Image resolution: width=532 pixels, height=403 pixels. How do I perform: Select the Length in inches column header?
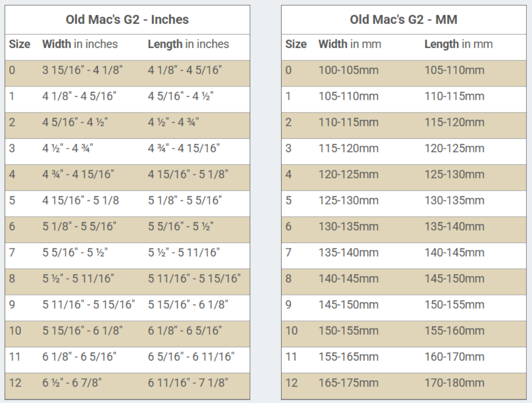[x=188, y=44]
